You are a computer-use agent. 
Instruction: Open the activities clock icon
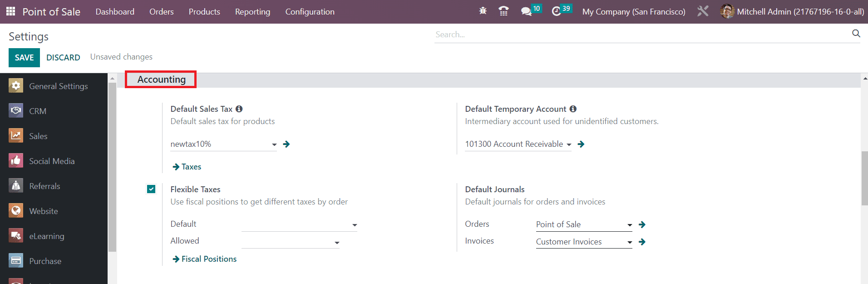coord(557,11)
